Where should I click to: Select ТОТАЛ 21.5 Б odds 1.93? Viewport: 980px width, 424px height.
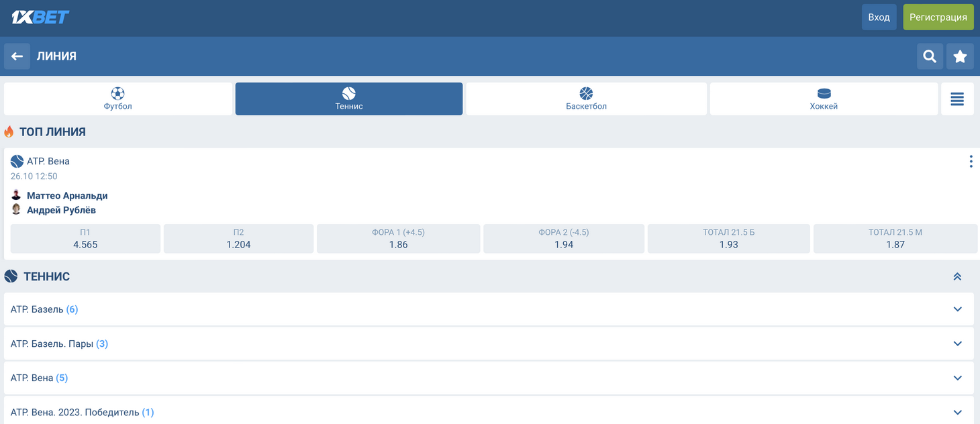[x=729, y=238]
